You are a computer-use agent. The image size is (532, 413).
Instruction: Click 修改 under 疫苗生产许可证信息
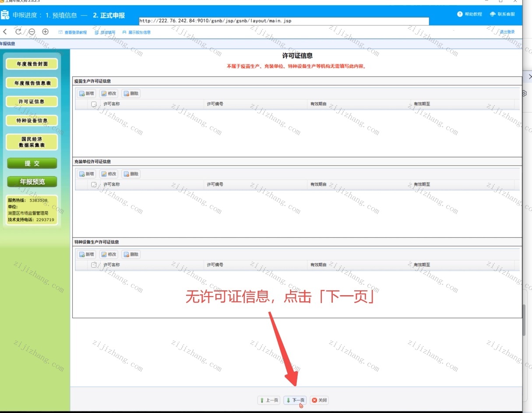pyautogui.click(x=109, y=93)
